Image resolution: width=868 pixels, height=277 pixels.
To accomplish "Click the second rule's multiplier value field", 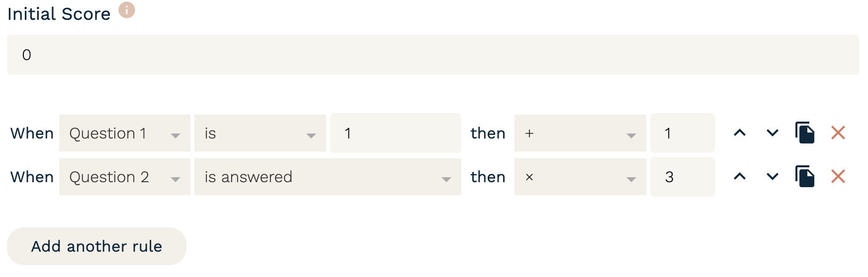I will (682, 177).
